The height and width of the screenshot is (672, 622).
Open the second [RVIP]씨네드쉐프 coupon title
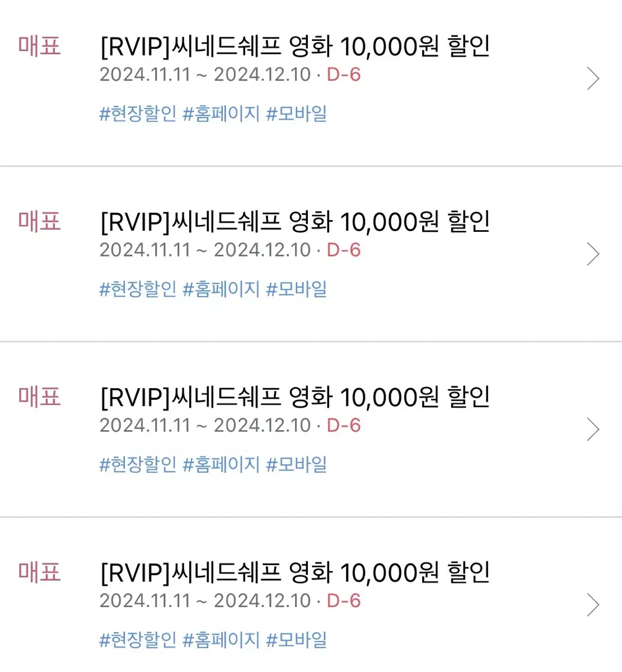[295, 221]
